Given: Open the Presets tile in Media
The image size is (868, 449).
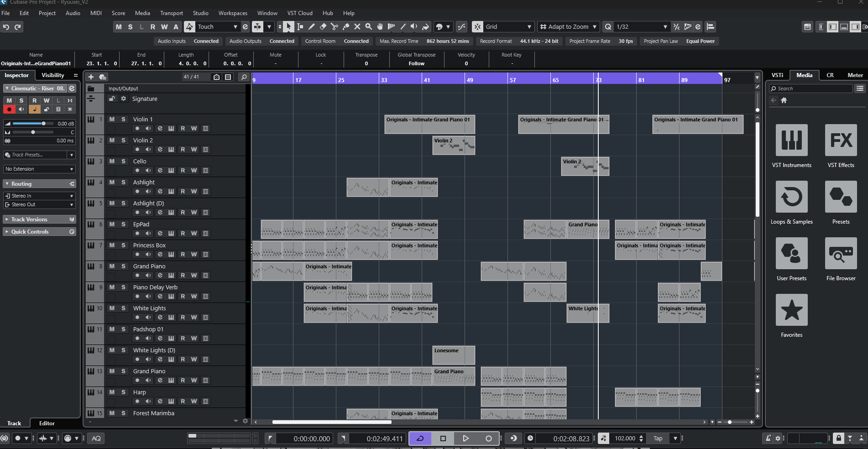Looking at the screenshot, I should (x=841, y=197).
